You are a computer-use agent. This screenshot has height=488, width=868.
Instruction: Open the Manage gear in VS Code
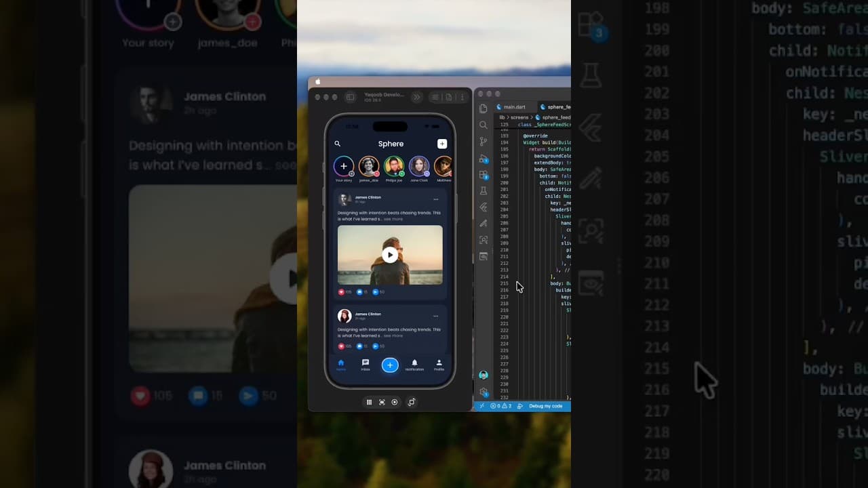(484, 392)
